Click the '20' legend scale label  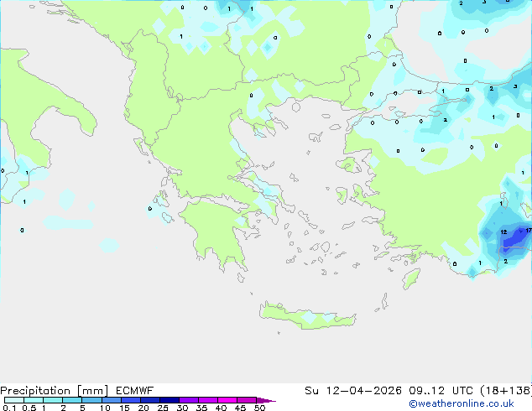coord(143,408)
